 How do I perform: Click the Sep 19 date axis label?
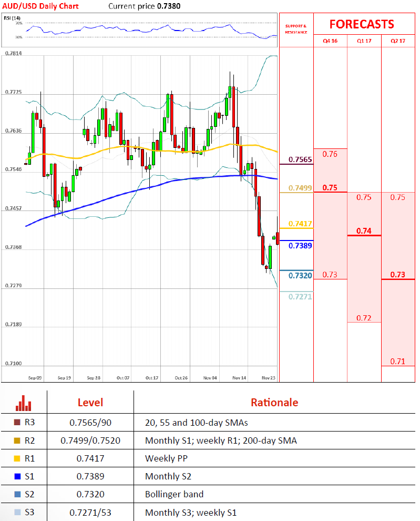[x=64, y=378]
